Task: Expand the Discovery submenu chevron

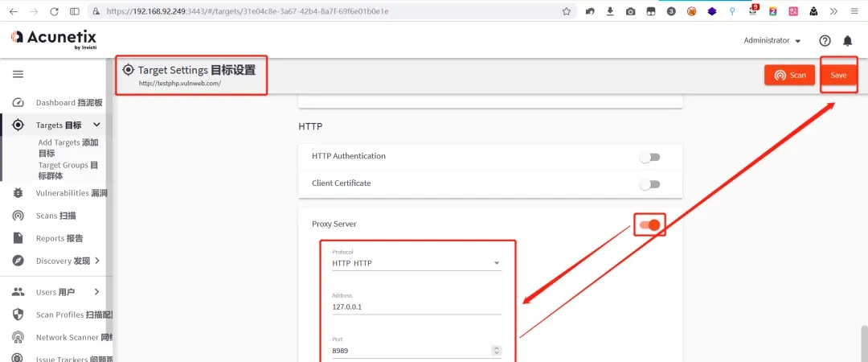Action: 97,261
